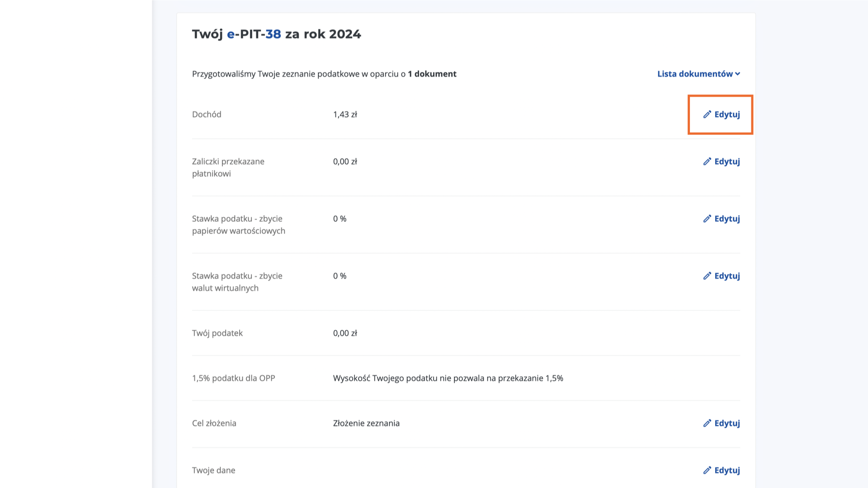Click the bold '1 dokument' text
The image size is (868, 488).
point(432,74)
